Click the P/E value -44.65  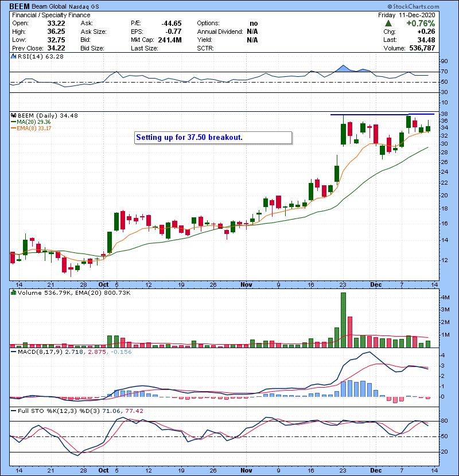172,24
